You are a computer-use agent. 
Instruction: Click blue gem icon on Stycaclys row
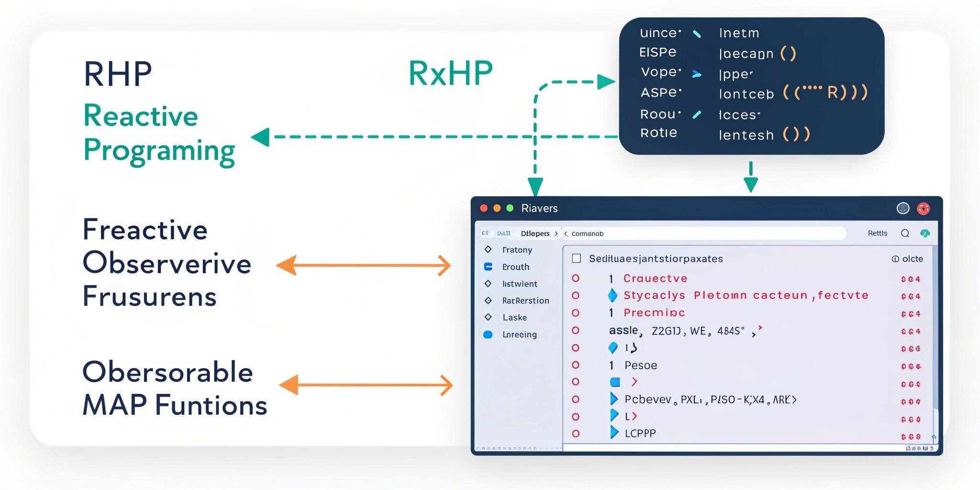point(612,296)
